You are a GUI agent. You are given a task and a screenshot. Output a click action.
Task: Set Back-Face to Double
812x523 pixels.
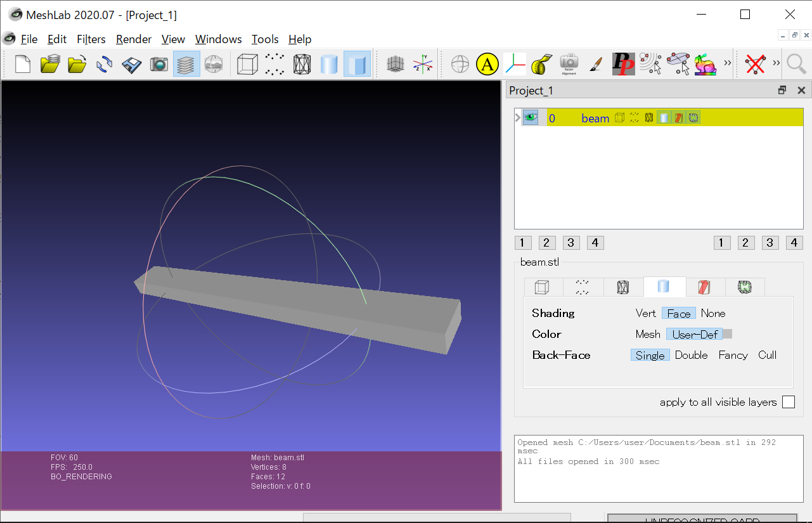tap(691, 355)
